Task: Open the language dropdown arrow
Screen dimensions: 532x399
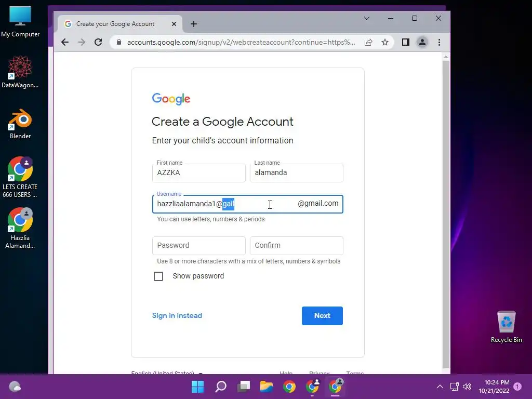Action: (200, 373)
